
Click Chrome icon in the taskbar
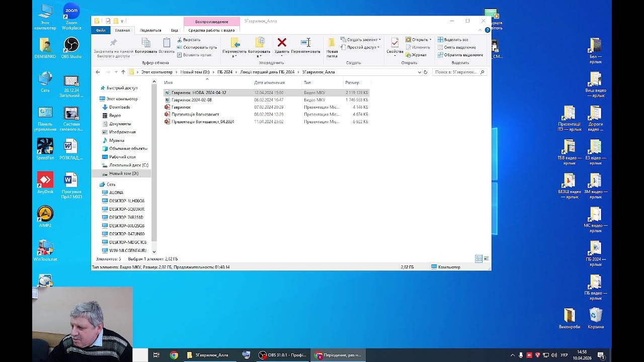click(174, 355)
